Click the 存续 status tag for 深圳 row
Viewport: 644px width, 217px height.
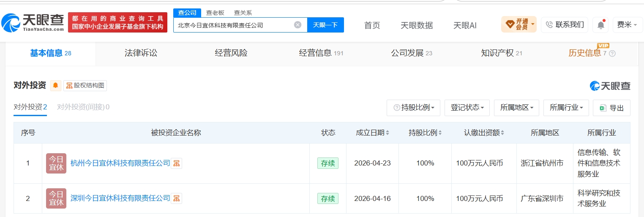[328, 198]
